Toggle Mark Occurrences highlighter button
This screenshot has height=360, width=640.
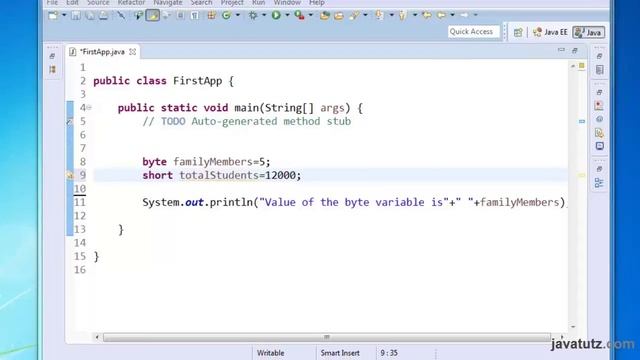[153, 16]
